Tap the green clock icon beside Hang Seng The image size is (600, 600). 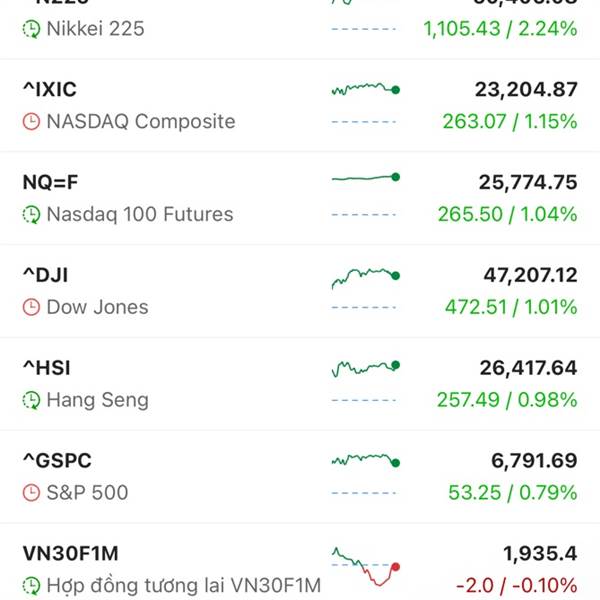click(x=31, y=400)
